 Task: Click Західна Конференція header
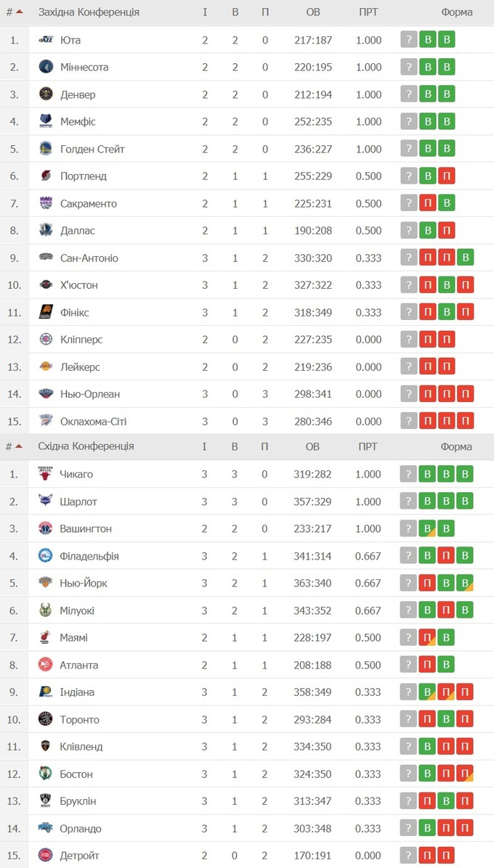(89, 12)
